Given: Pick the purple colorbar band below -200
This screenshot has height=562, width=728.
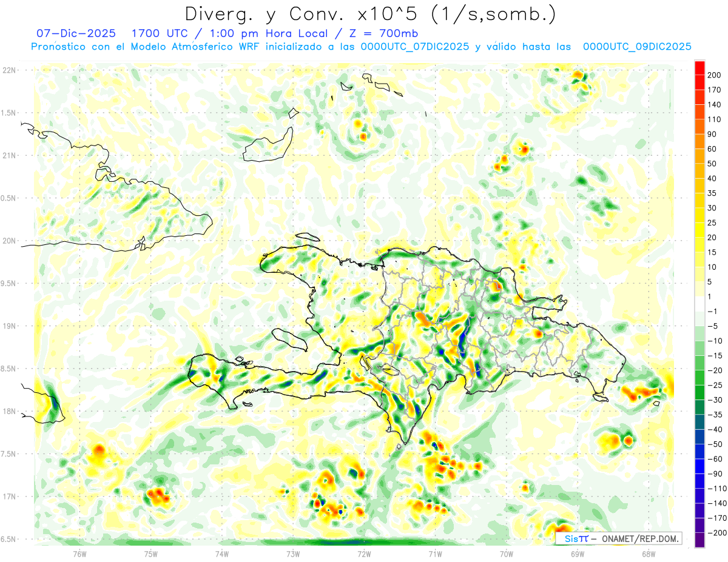Looking at the screenshot, I should 699,540.
